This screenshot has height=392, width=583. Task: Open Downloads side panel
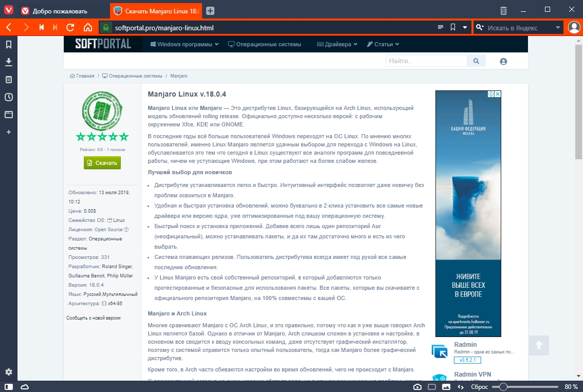point(9,62)
